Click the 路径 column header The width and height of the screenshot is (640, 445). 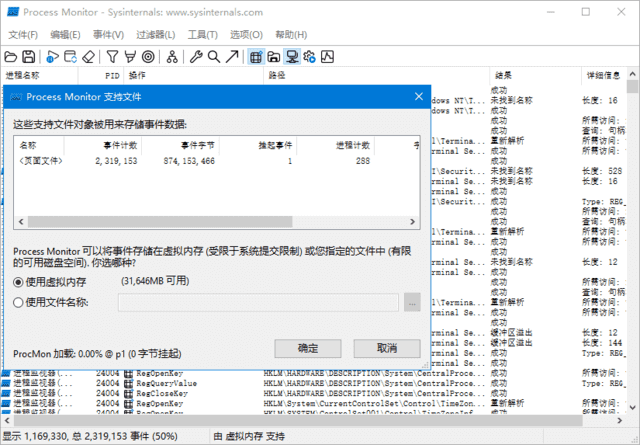tap(377, 76)
